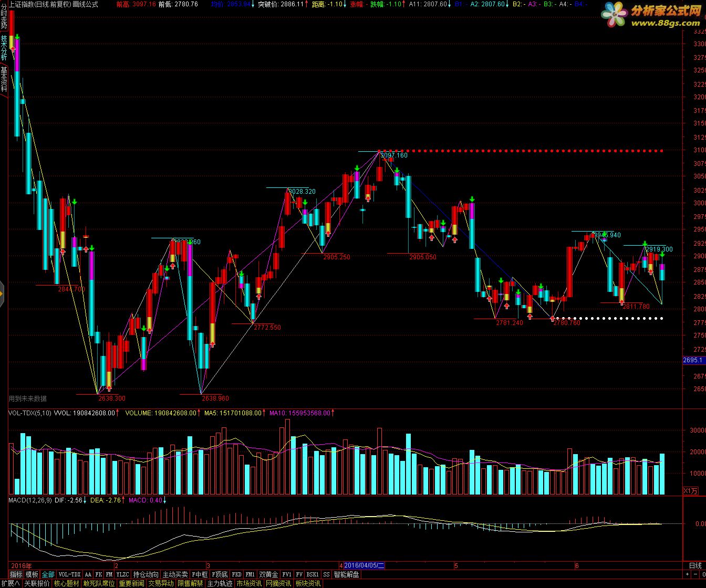Click the 突破价: 2886.11 readout
This screenshot has height=588, width=706.
[281, 4]
